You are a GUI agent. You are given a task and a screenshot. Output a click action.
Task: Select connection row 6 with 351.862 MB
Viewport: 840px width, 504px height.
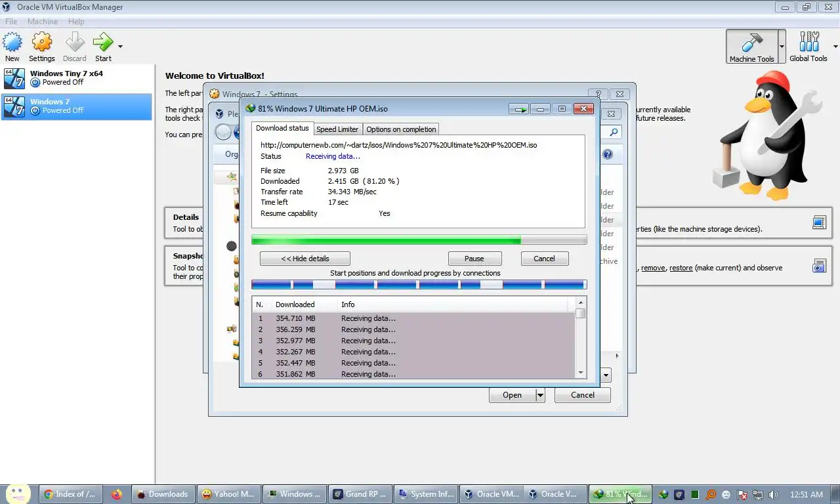413,374
